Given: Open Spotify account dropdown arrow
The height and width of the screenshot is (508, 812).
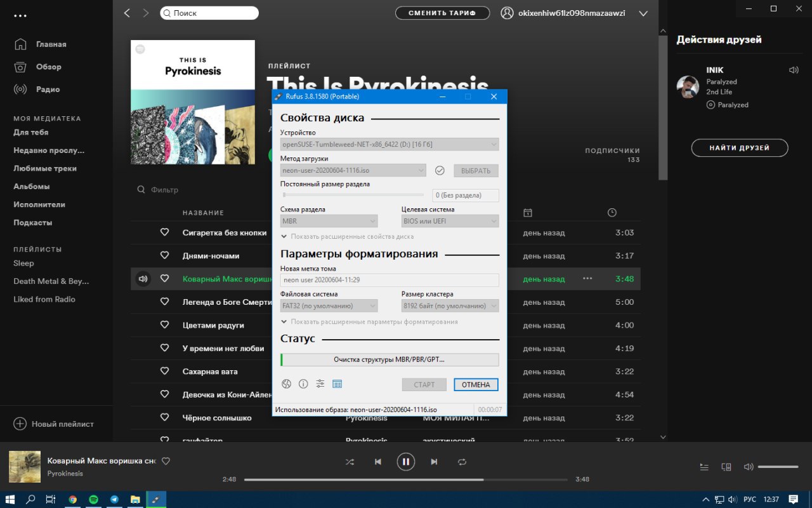Looking at the screenshot, I should pos(643,13).
